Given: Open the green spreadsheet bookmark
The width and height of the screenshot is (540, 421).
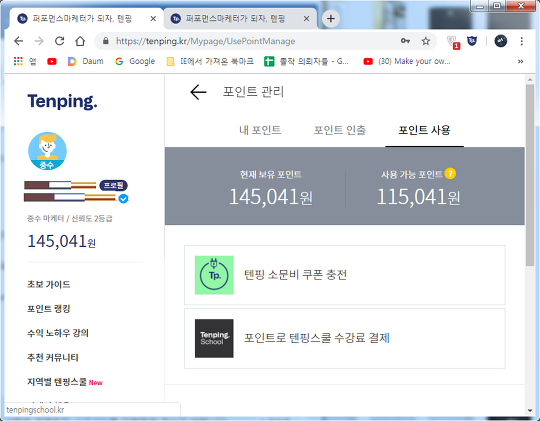Looking at the screenshot, I should point(306,61).
